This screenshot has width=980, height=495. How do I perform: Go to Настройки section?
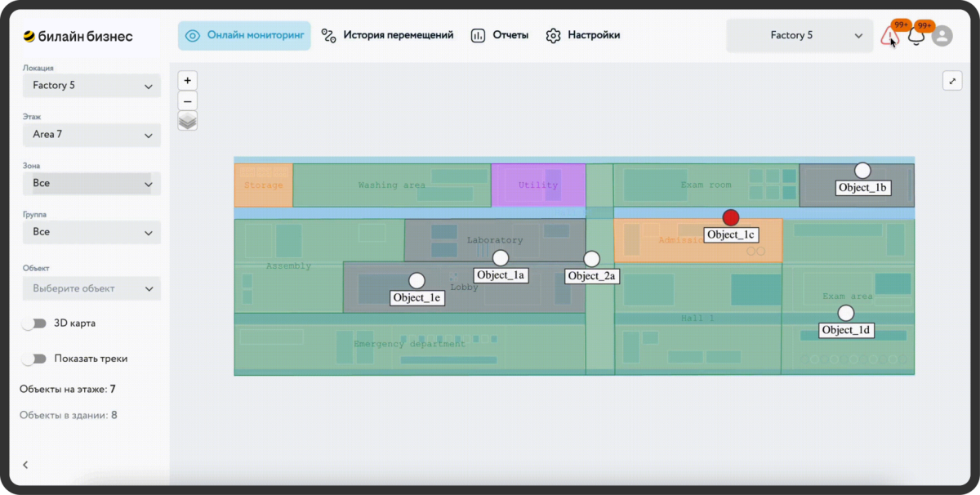pos(583,36)
